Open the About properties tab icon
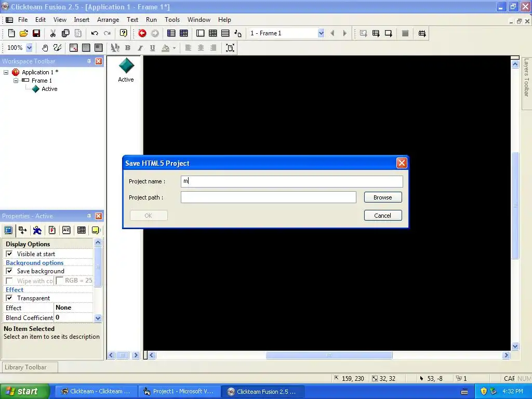 click(x=96, y=230)
